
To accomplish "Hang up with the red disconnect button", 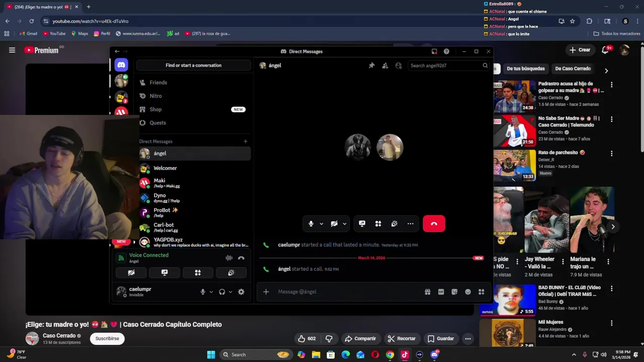I will point(434,224).
